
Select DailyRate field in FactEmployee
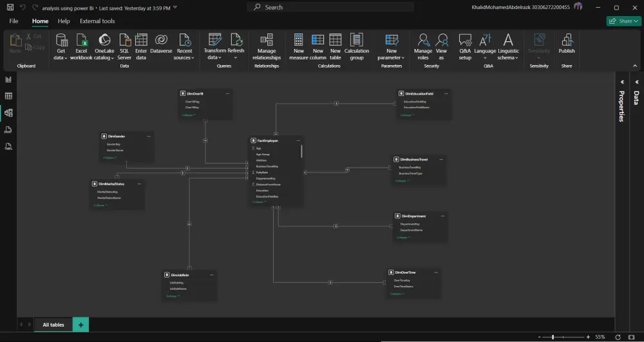coord(261,173)
